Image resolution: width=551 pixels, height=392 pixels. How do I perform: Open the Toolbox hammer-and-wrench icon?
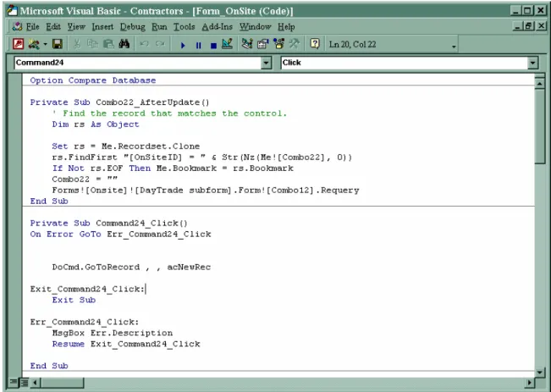(295, 44)
